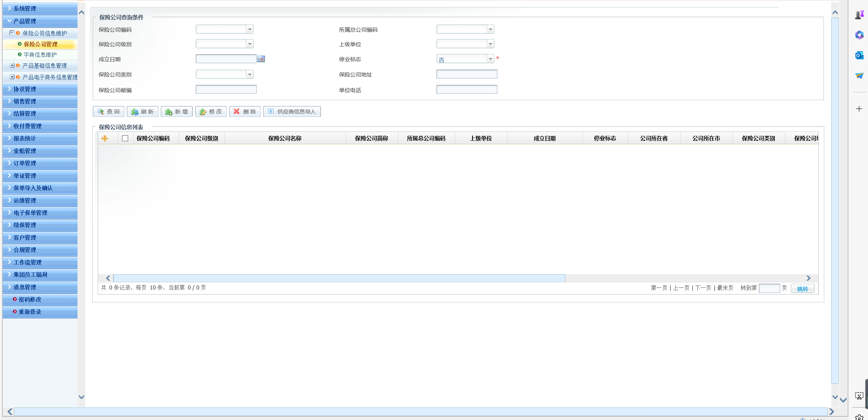868x420 pixels.
Task: Open the 集团员工福利 menu section
Action: point(40,275)
